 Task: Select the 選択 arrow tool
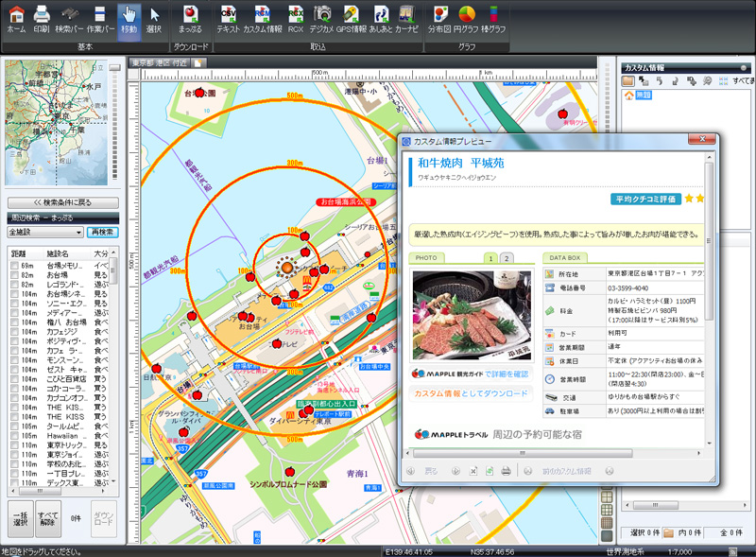click(x=154, y=19)
